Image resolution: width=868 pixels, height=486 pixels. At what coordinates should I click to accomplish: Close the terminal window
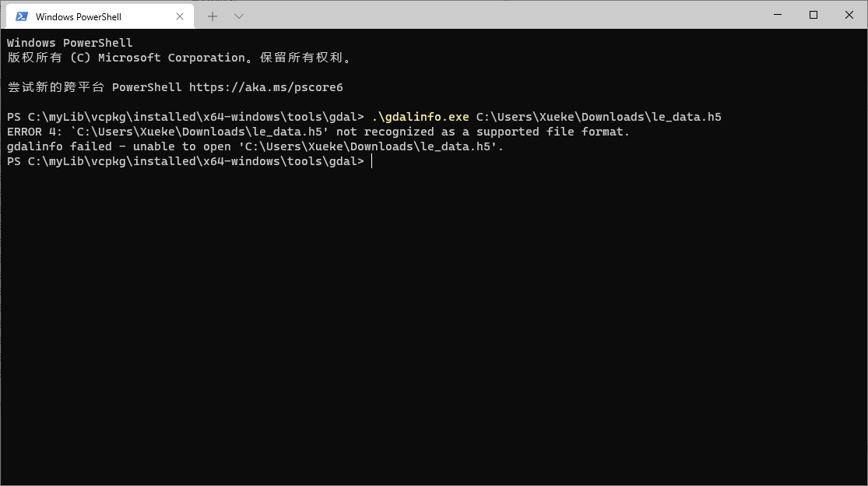pos(848,15)
